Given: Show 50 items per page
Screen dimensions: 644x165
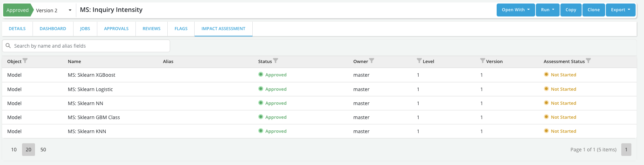Looking at the screenshot, I should point(43,150).
